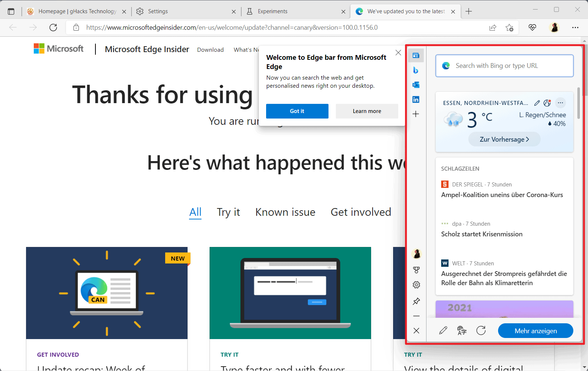Select the news feed icon in the sidebar
The width and height of the screenshot is (588, 371).
click(416, 55)
